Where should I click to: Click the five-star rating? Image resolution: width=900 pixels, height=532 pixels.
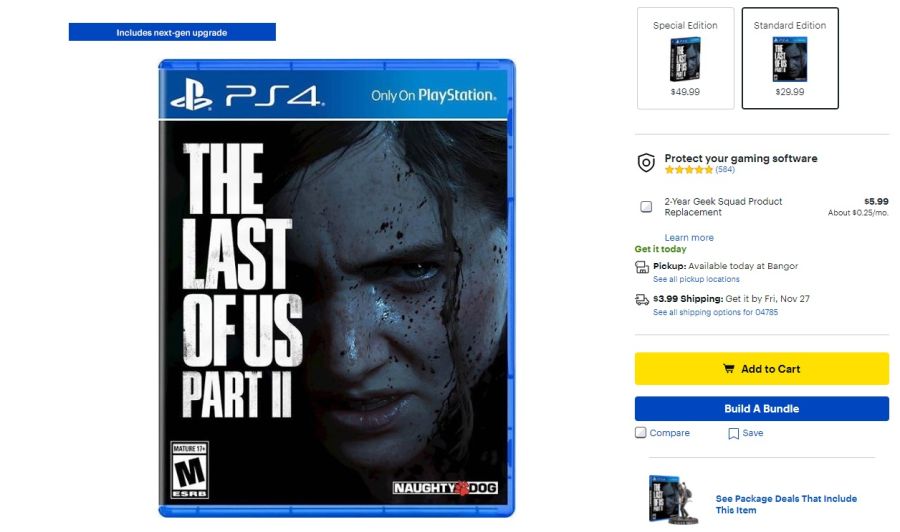(688, 169)
